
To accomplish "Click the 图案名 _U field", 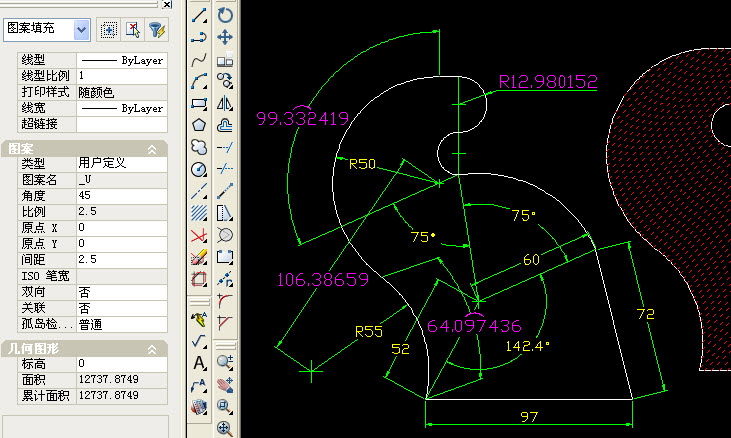I will (x=122, y=179).
